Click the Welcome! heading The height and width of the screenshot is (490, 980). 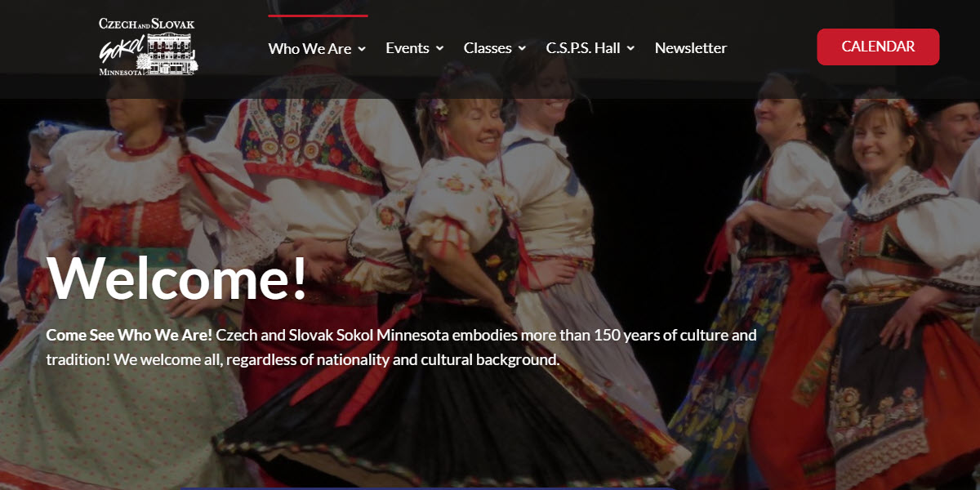[178, 278]
